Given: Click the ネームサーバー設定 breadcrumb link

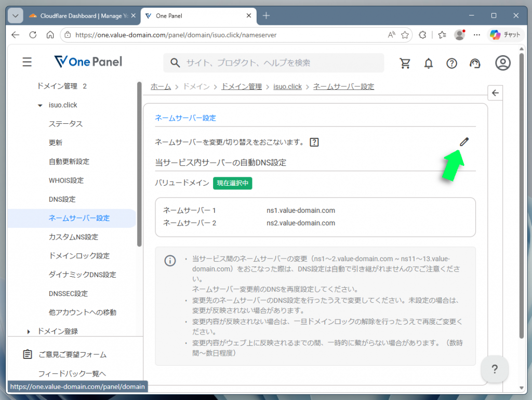Looking at the screenshot, I should pos(343,86).
